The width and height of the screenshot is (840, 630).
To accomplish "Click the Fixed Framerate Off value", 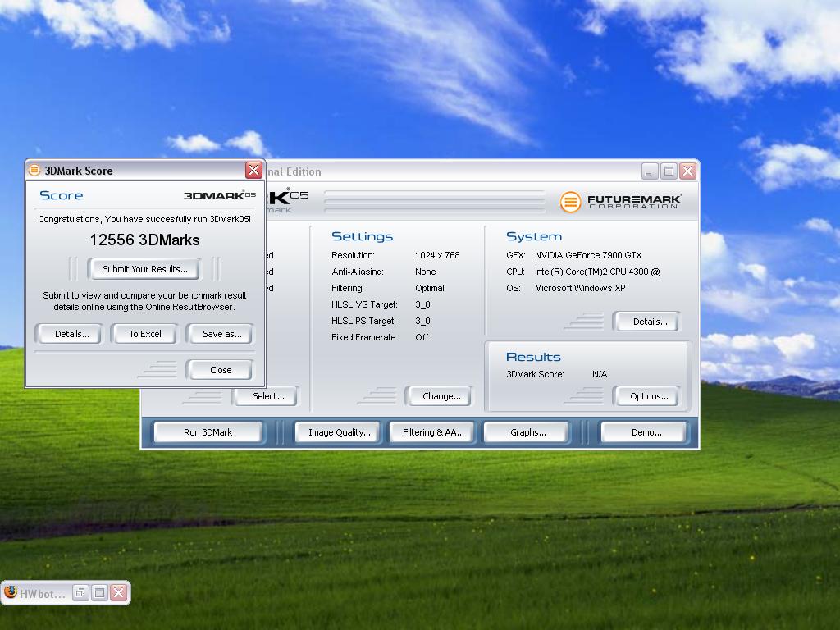I will [x=422, y=337].
